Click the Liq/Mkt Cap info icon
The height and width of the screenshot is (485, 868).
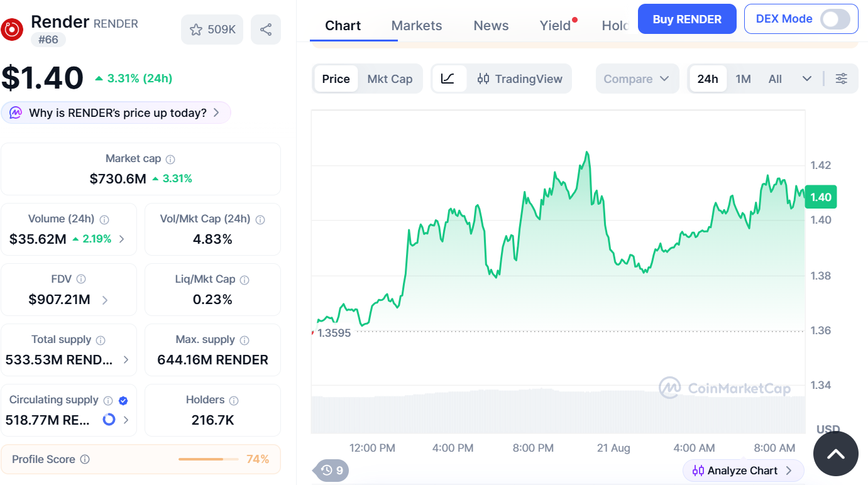coord(244,280)
